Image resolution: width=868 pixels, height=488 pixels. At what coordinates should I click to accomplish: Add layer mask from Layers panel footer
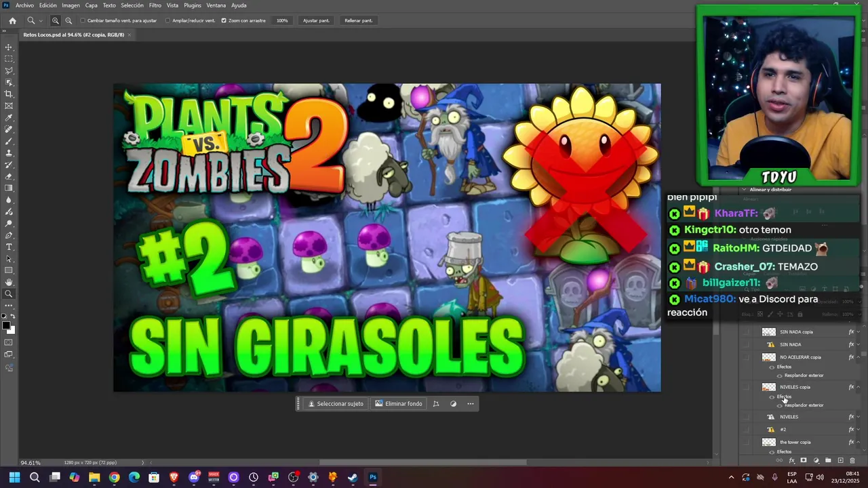click(804, 461)
